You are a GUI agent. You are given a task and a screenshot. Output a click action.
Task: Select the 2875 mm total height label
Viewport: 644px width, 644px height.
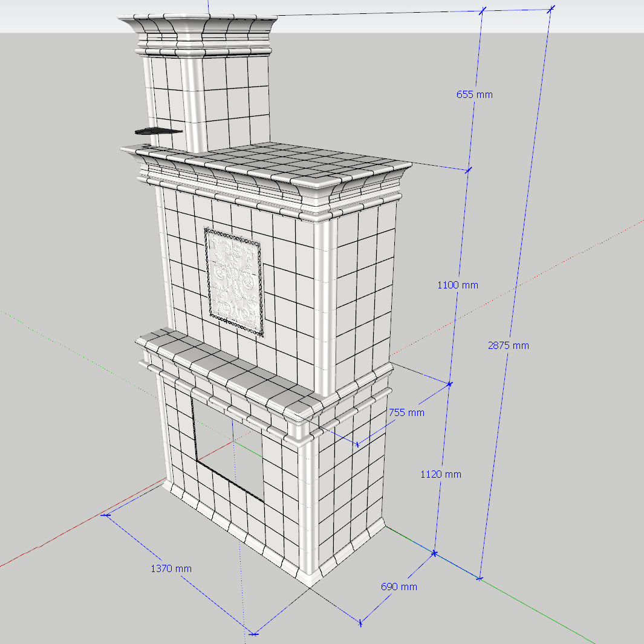pos(509,345)
